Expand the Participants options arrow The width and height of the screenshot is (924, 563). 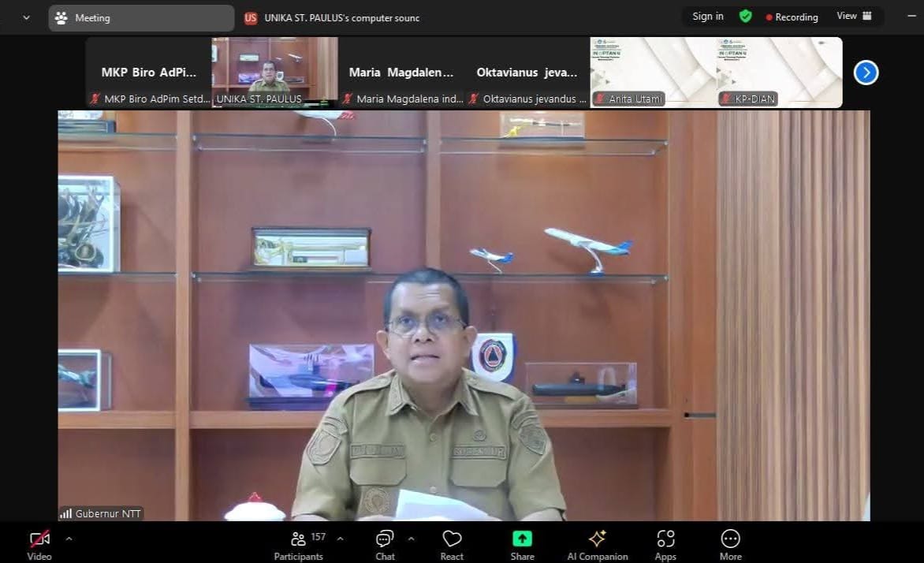340,539
